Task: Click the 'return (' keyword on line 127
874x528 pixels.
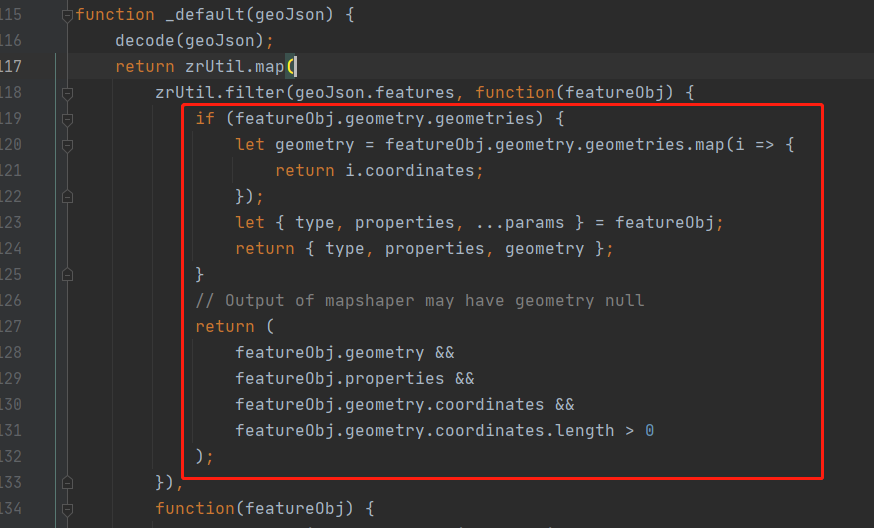Action: click(235, 327)
